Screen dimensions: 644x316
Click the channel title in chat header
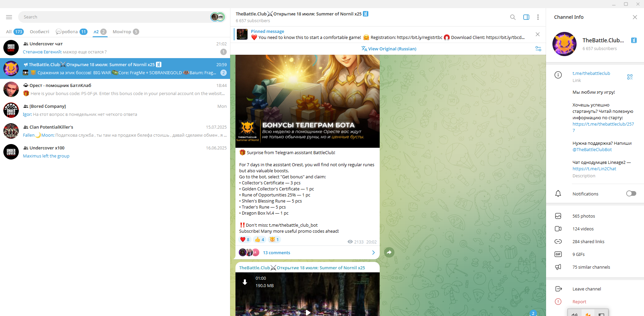299,14
